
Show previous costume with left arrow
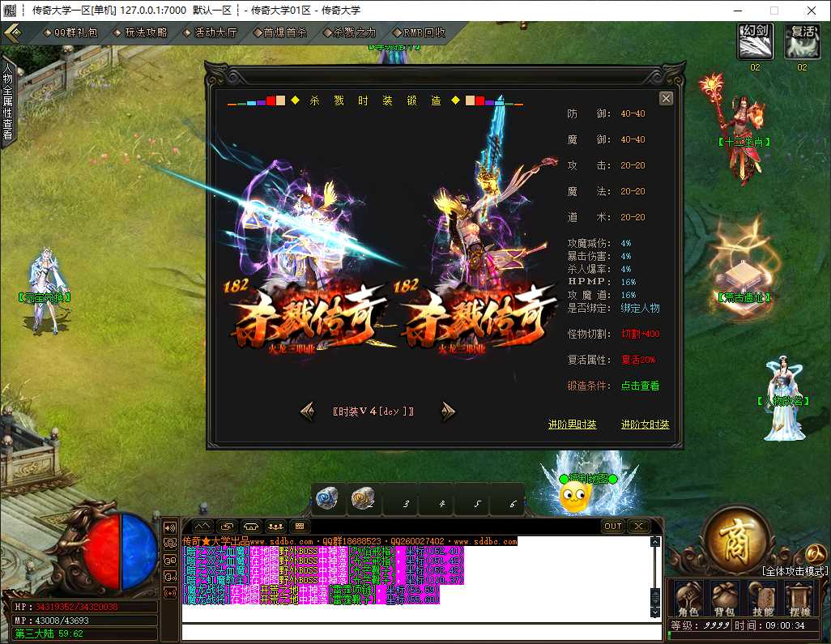coord(308,411)
